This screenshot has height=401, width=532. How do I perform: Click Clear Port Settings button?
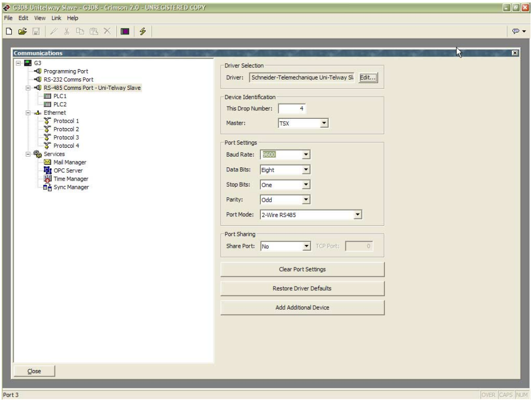[303, 269]
